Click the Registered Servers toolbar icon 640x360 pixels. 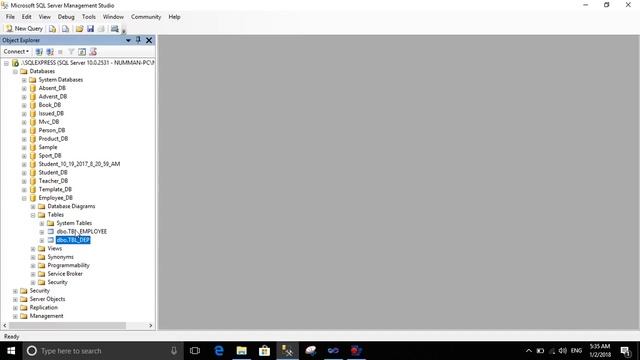pyautogui.click(x=115, y=29)
